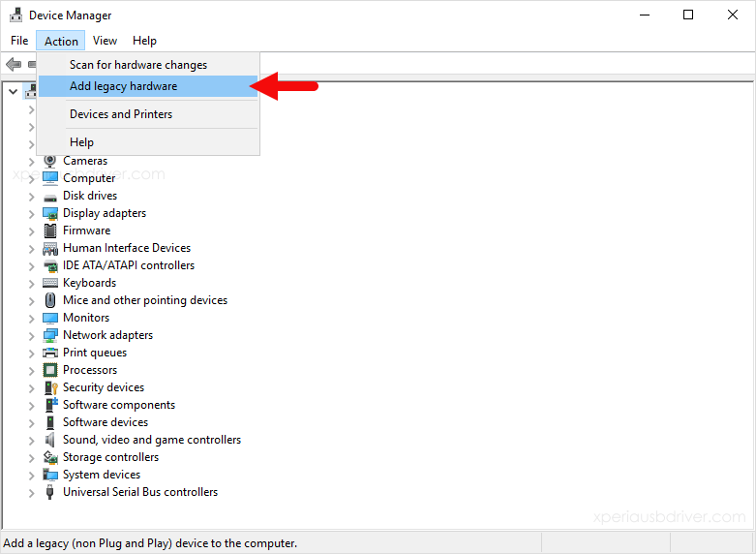Collapse the root computer node chevron
Image resolution: width=756 pixels, height=554 pixels.
(x=13, y=91)
